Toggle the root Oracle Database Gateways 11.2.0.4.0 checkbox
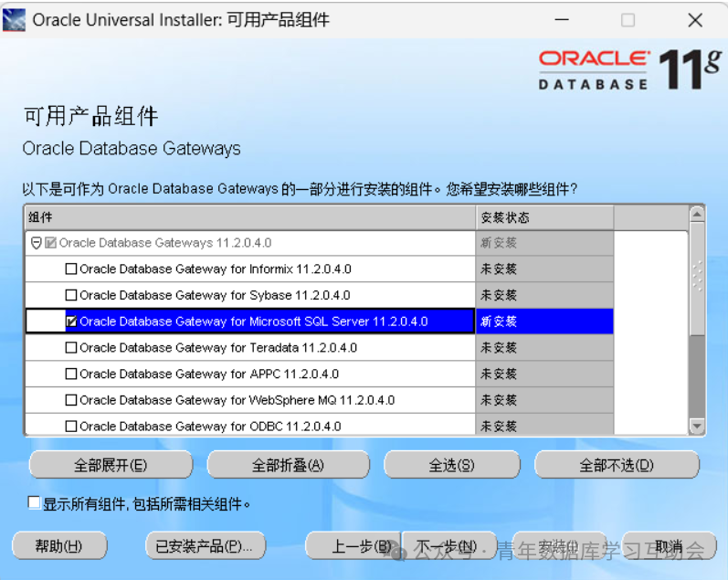 50,243
